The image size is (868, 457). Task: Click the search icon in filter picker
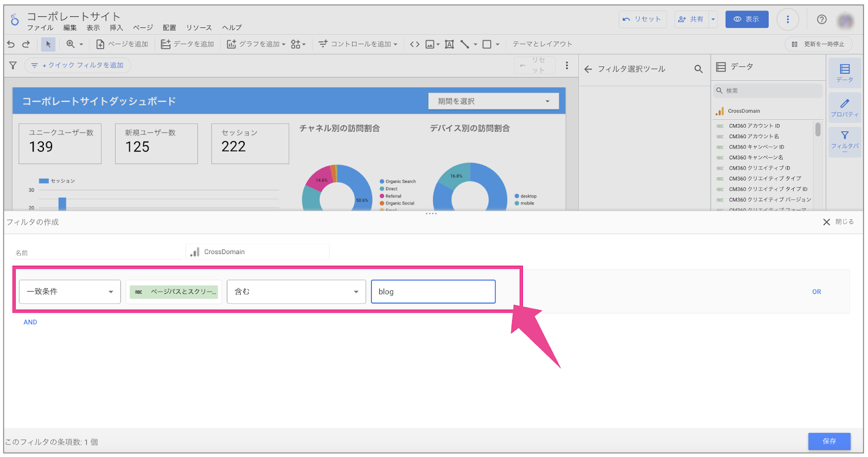point(698,69)
